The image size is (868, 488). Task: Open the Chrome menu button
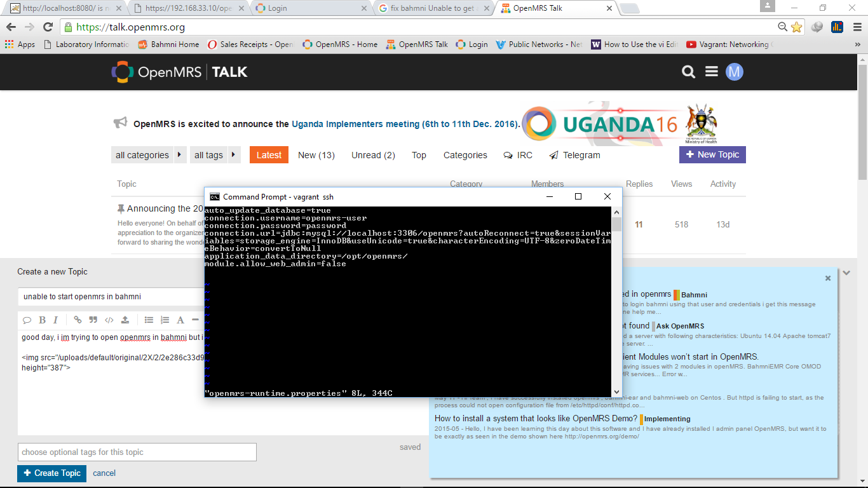click(x=857, y=27)
